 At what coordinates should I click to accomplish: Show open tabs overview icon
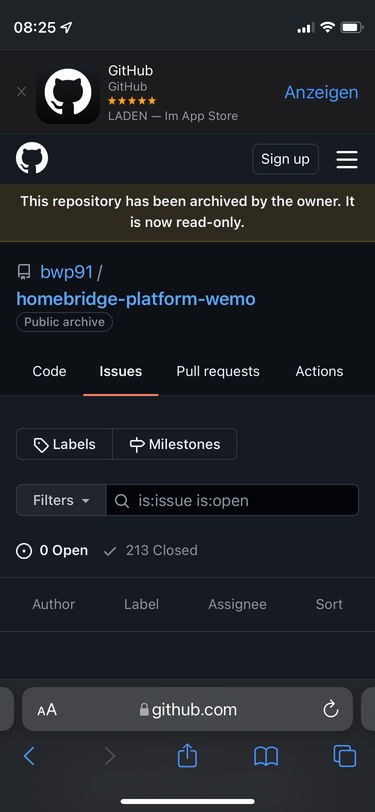(x=345, y=756)
